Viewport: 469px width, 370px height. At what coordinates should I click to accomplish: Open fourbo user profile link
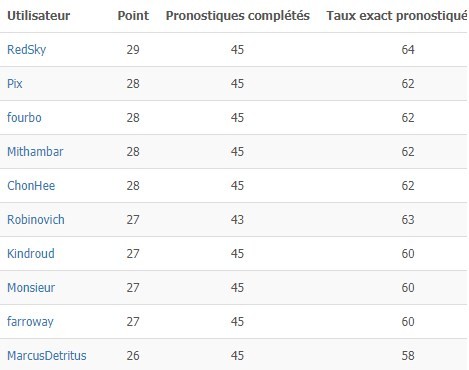point(24,118)
